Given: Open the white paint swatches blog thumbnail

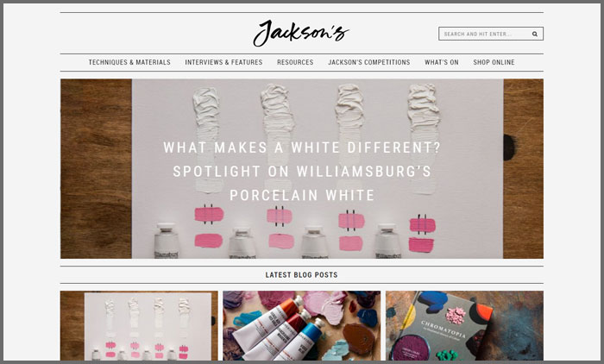Looking at the screenshot, I should 139,326.
